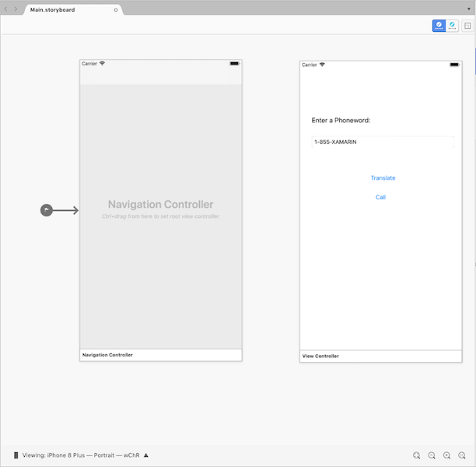Click the Navigation Controller title bar label
Viewport: 476px width, 467px height.
[x=107, y=355]
